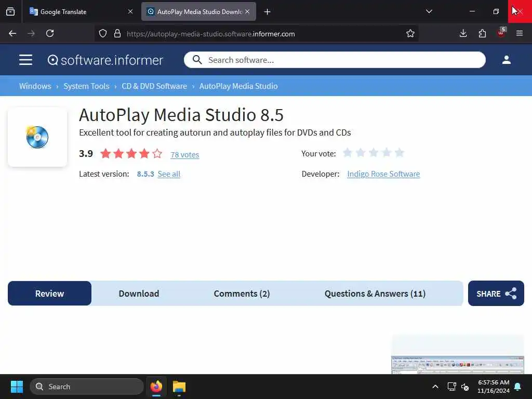
Task: Open the user account icon
Action: pyautogui.click(x=506, y=60)
